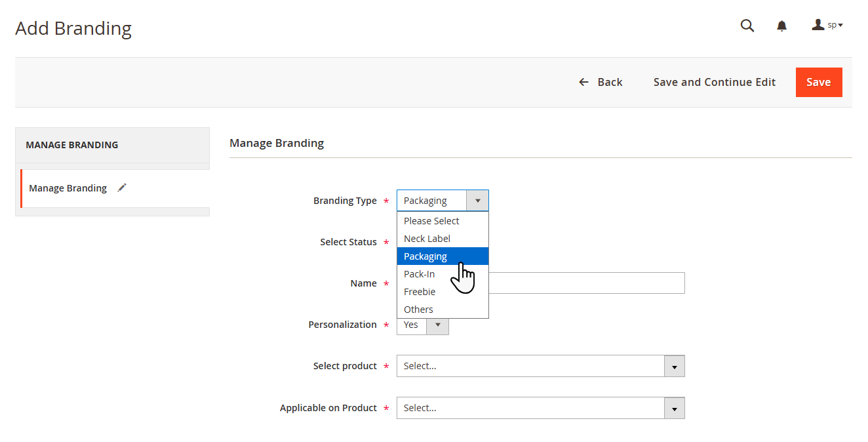Click the Back arrow icon

coord(583,82)
